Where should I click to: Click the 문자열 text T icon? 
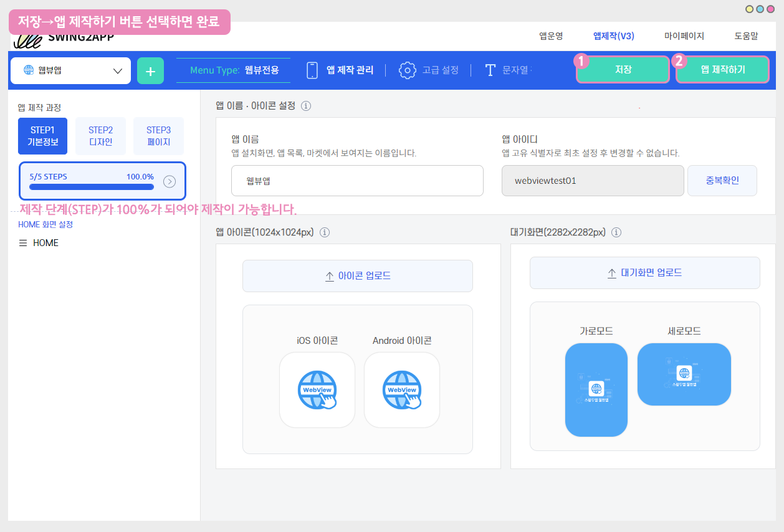(x=490, y=70)
